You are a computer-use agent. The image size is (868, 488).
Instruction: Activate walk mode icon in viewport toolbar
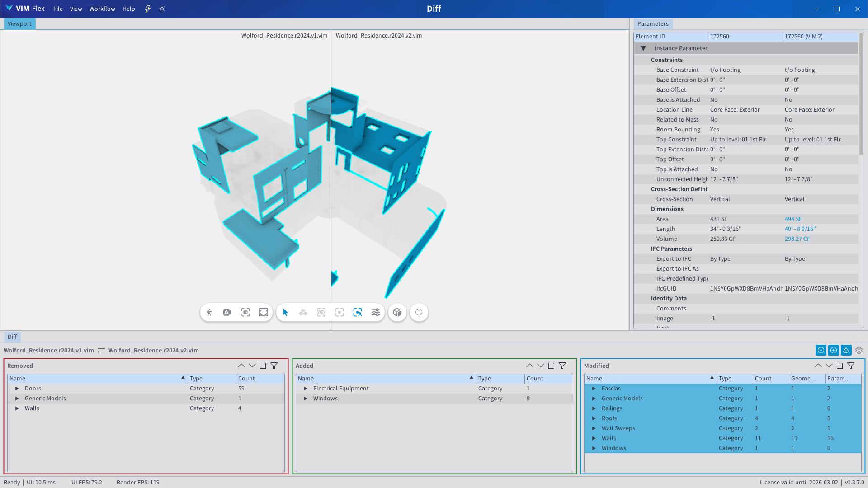point(209,312)
